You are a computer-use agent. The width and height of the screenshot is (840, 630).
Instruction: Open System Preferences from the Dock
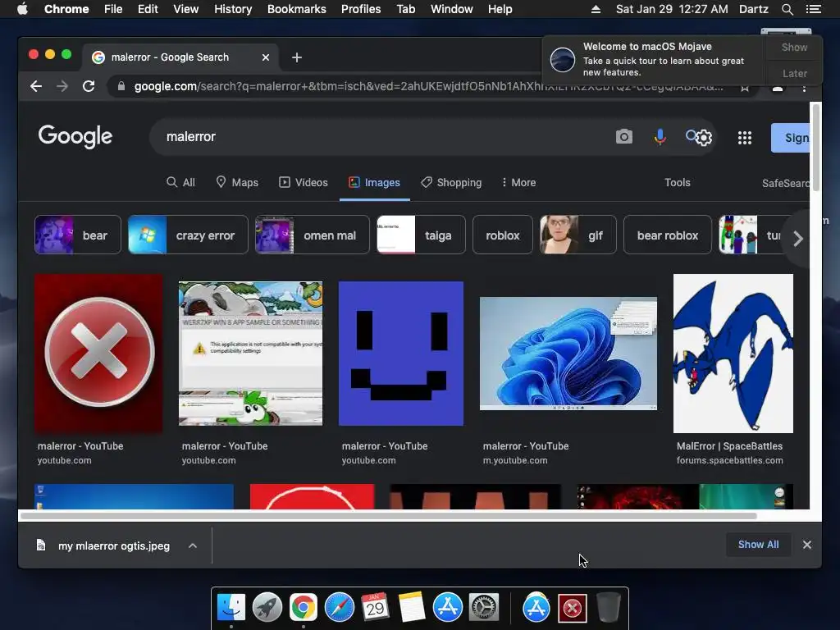[484, 608]
